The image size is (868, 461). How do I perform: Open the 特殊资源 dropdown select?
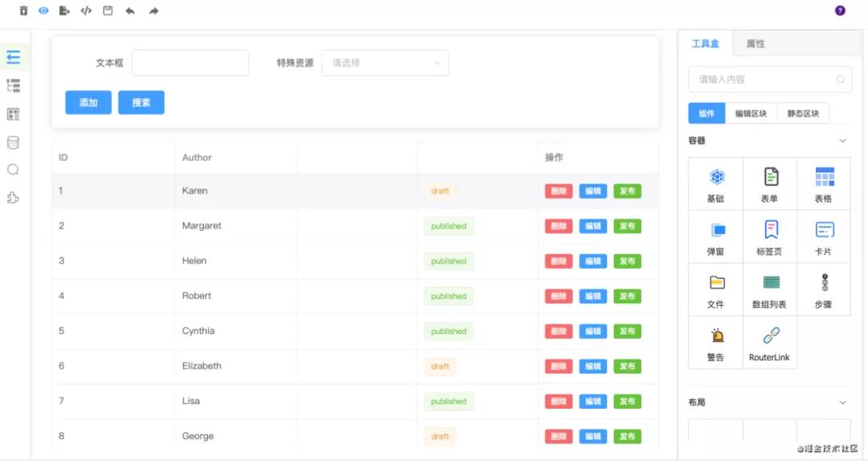[x=385, y=63]
